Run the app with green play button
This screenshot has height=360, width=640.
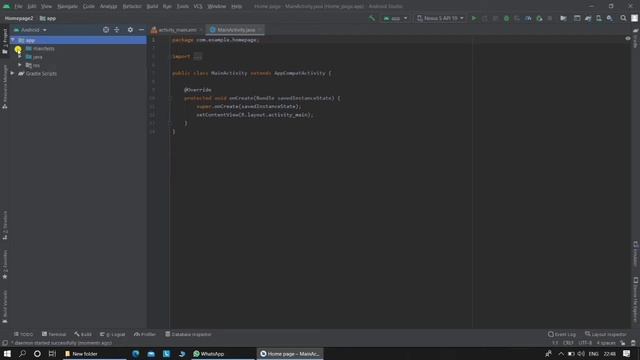pos(474,18)
